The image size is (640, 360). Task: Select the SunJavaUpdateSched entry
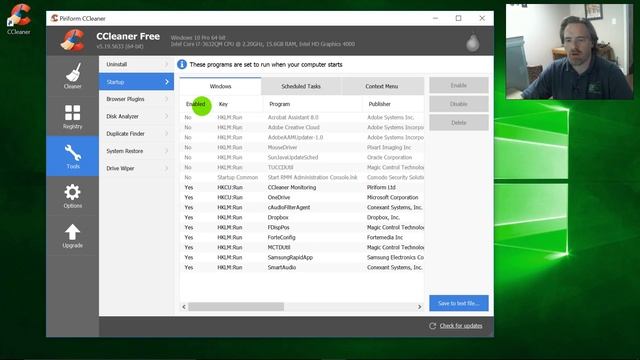[302, 158]
